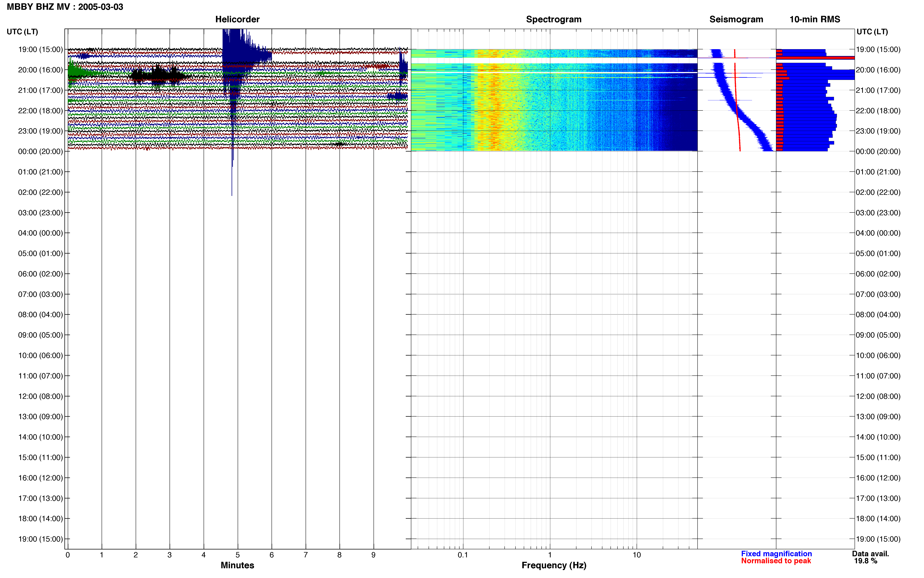Click the left axis label '13:00 (09:00)'
Viewport: 924px width, 578px height.
pyautogui.click(x=41, y=417)
